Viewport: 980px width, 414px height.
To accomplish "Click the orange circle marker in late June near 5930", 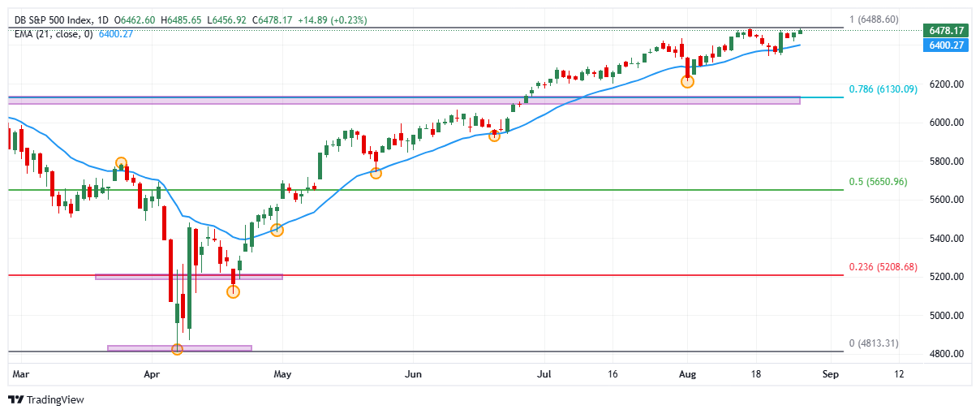I will [x=494, y=136].
